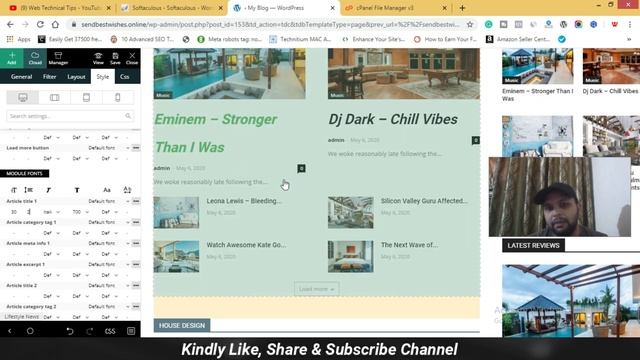Open Article category tag 1 font dropdown
Viewport: 640px width, 360px height.
(x=109, y=222)
